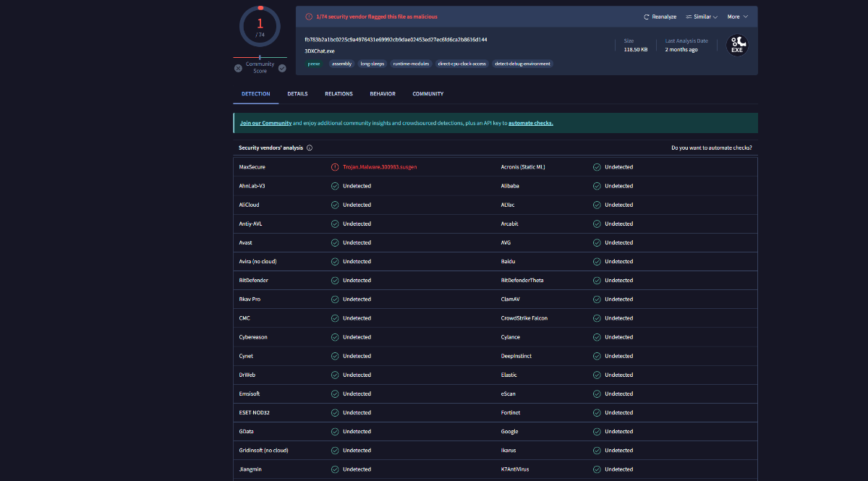Viewport: 868px width, 481px height.
Task: Open the COMMUNITY tab
Action: [428, 94]
